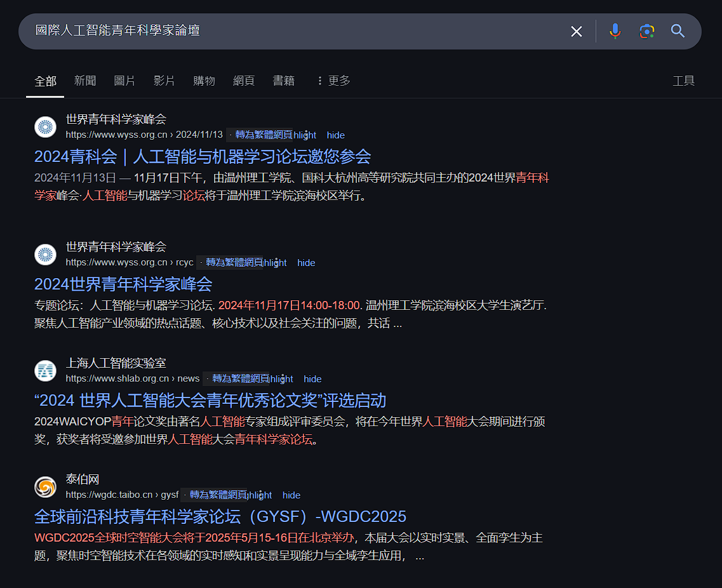Click 轉為繁體網頁 on the rcyc result
Viewport: 722px width, 588px height.
(x=234, y=262)
